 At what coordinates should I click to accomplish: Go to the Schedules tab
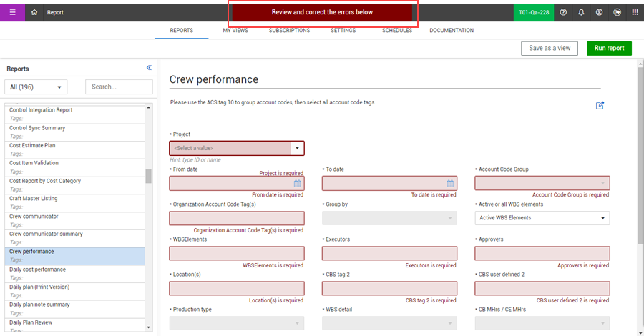tap(396, 31)
